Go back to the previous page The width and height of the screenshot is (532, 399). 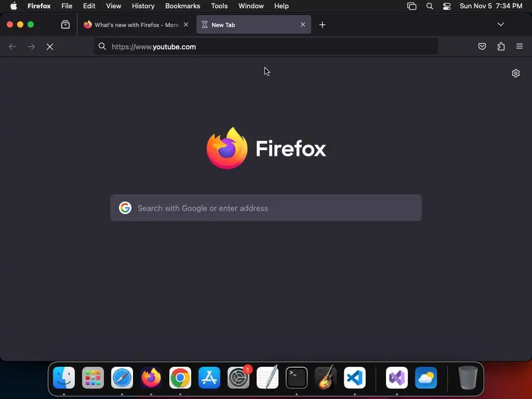12,47
